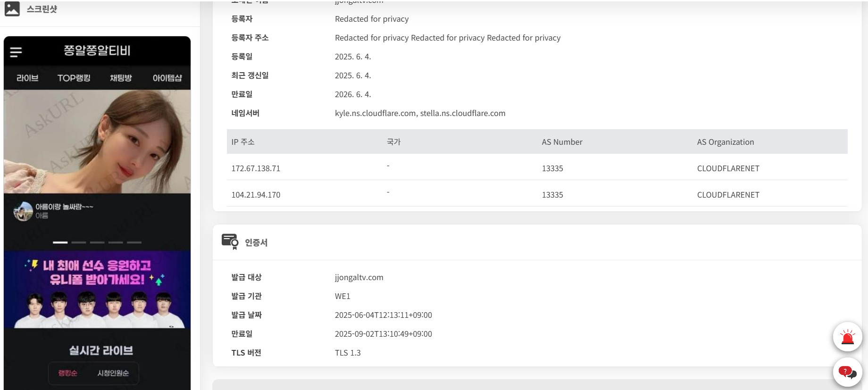Click 13335 in the 172.67.138.71 row

[x=552, y=168]
